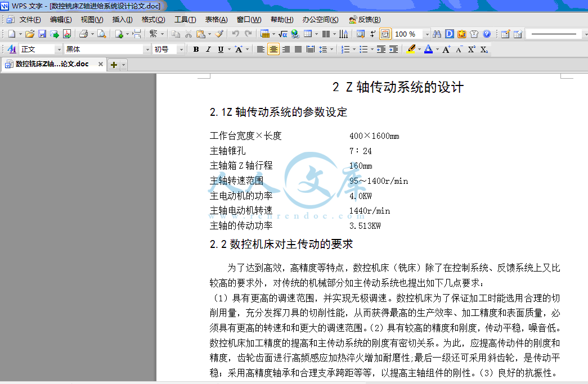588x384 pixels.
Task: Open the 格式(O) menu
Action: pos(154,20)
